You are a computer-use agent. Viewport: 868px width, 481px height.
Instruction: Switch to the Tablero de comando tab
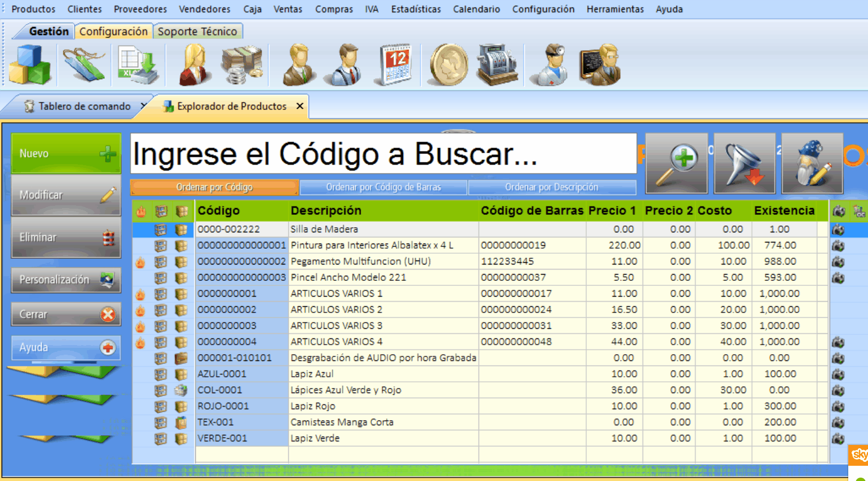pos(85,106)
